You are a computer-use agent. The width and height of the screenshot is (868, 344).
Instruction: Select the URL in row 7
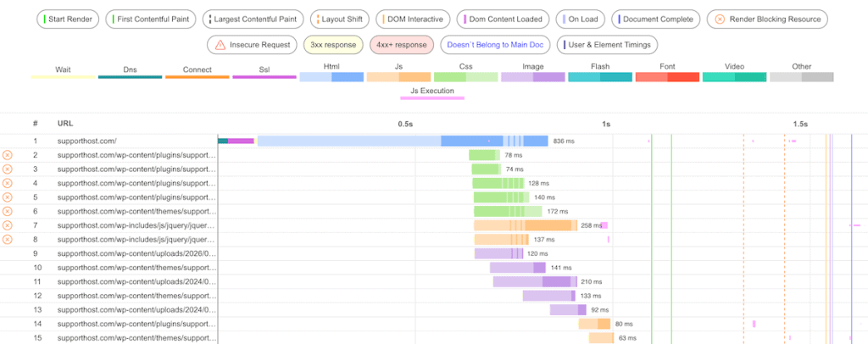136,225
